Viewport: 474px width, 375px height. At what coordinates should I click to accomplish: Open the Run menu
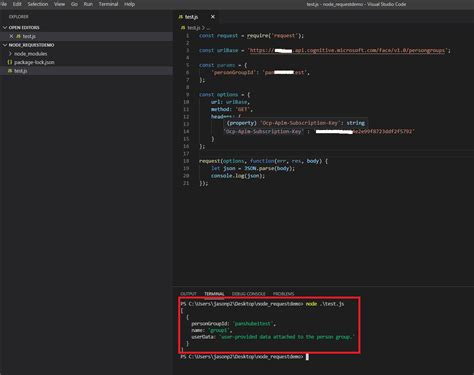[x=88, y=4]
